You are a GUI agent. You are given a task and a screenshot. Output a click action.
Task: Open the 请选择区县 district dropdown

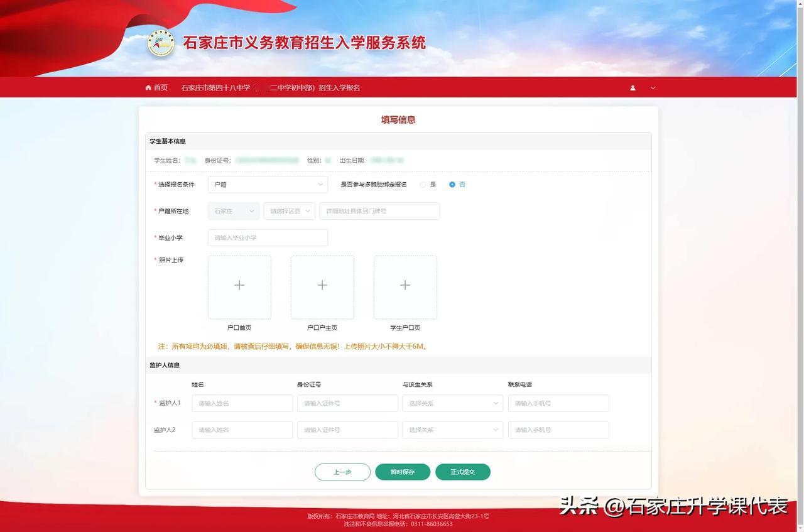[x=288, y=210]
